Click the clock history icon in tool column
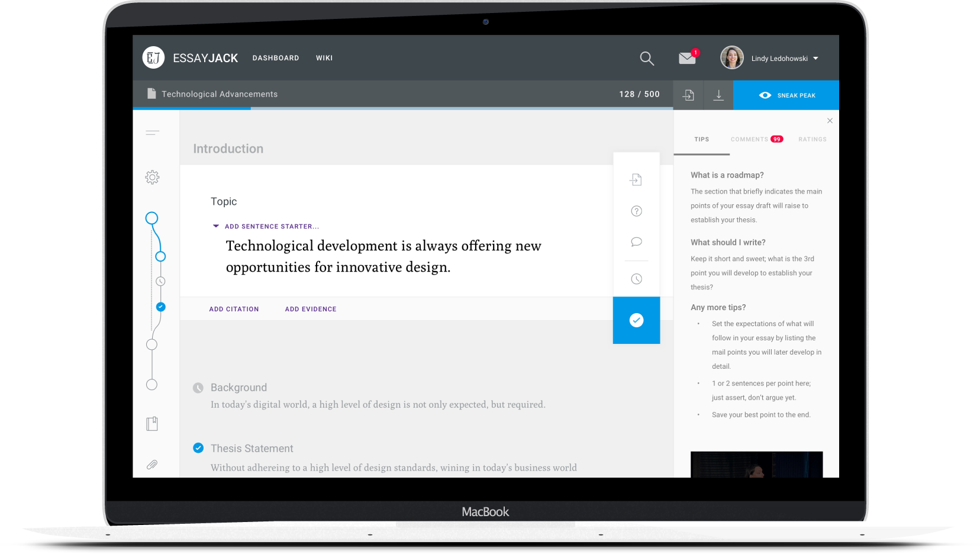The height and width of the screenshot is (554, 980). point(636,279)
